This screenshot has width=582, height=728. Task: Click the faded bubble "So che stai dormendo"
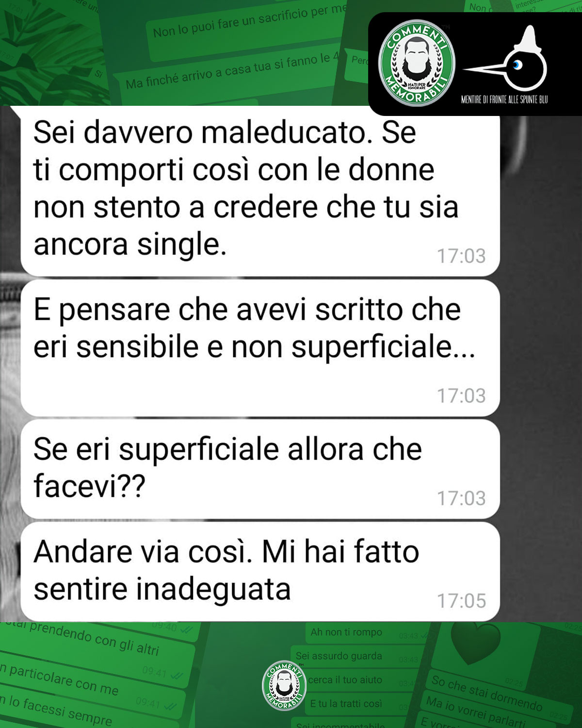[487, 693]
